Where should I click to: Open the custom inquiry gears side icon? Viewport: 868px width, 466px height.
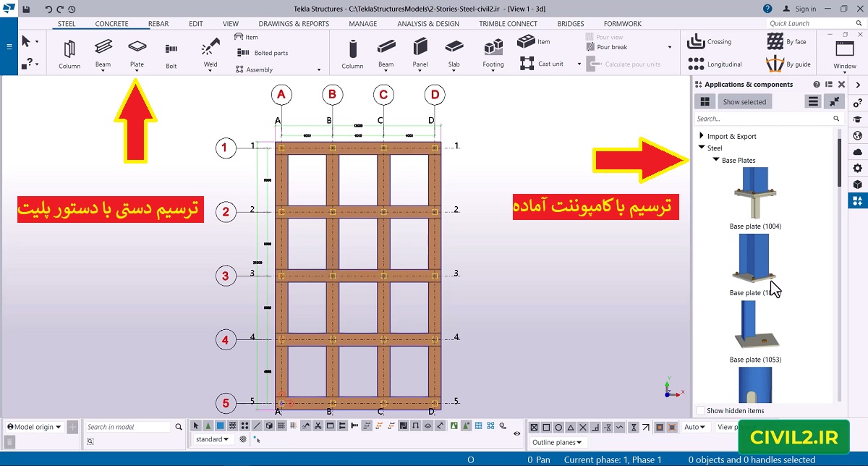tap(858, 103)
